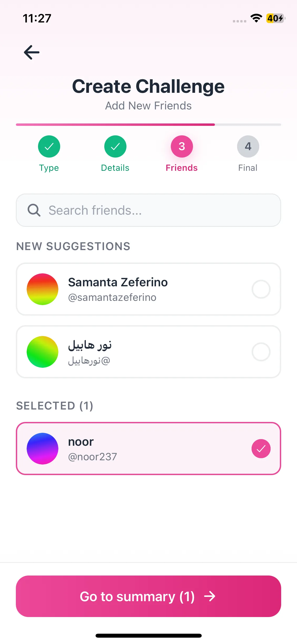Tap the Wi-Fi status icon
This screenshot has height=644, width=297.
[x=256, y=18]
